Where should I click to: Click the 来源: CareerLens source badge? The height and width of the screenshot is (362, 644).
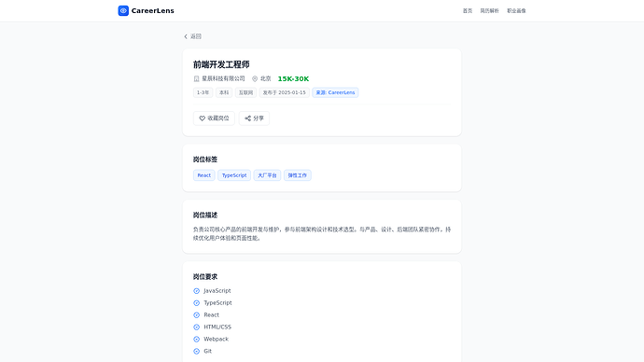(x=335, y=92)
